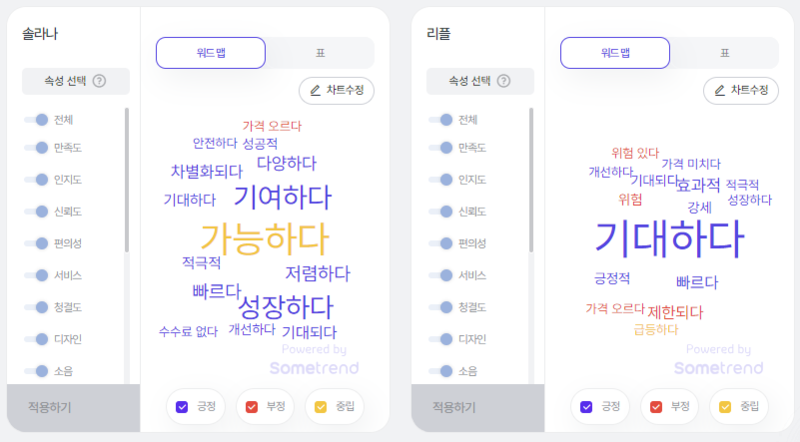Toggle 만족도 switch in 솔라나 panel
Screen dimensions: 800x442
tap(36, 148)
